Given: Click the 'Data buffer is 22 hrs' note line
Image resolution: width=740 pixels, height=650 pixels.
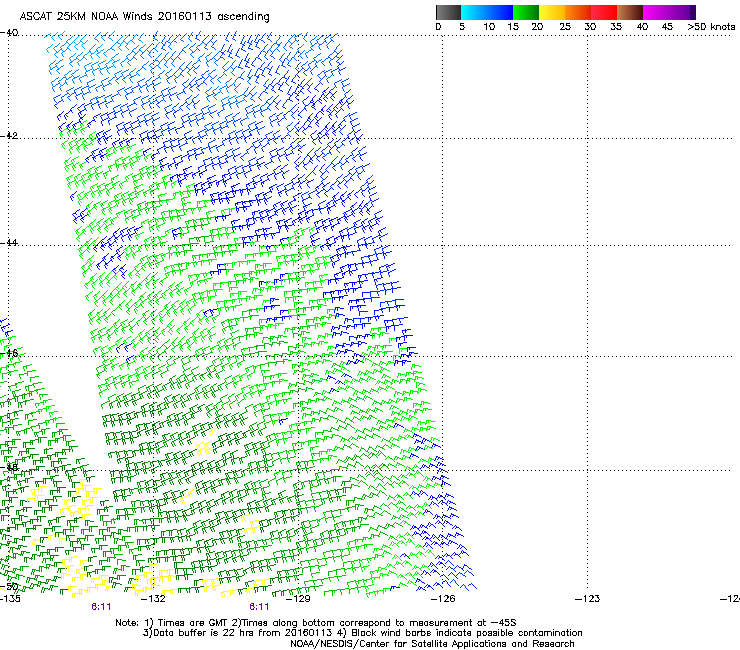Looking at the screenshot, I should point(362,633).
